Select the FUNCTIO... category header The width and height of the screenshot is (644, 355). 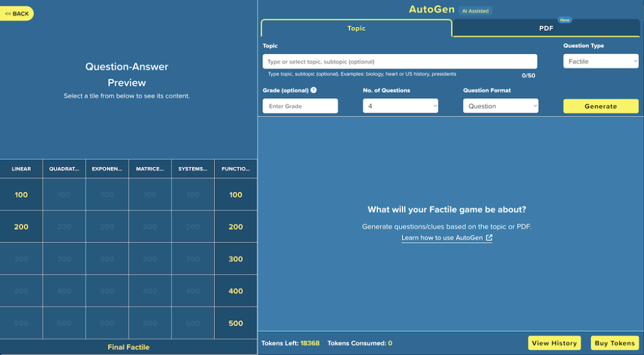(x=236, y=169)
